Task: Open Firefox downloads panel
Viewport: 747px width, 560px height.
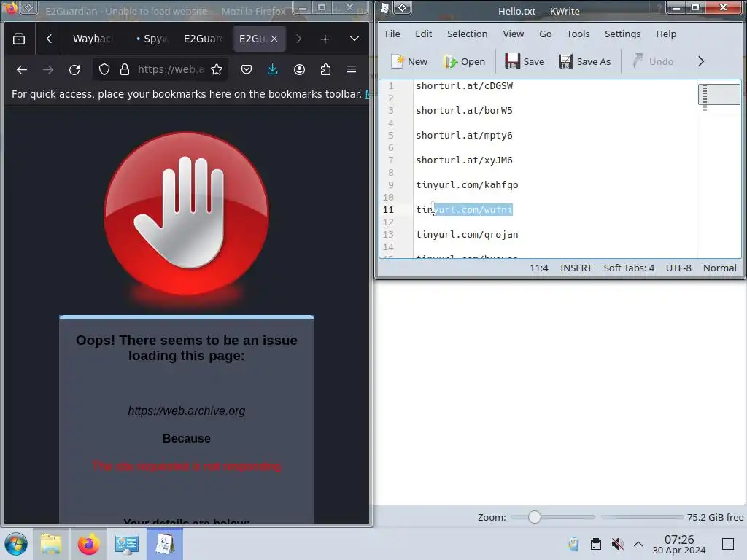Action: point(273,69)
